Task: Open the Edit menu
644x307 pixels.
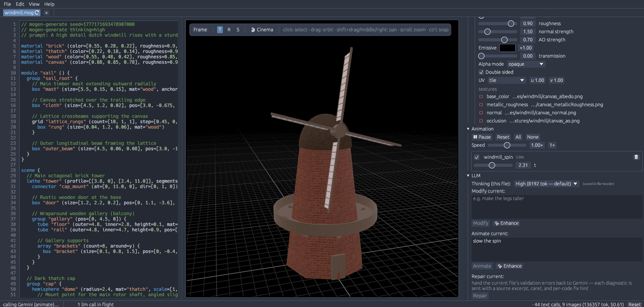Action: pyautogui.click(x=20, y=4)
